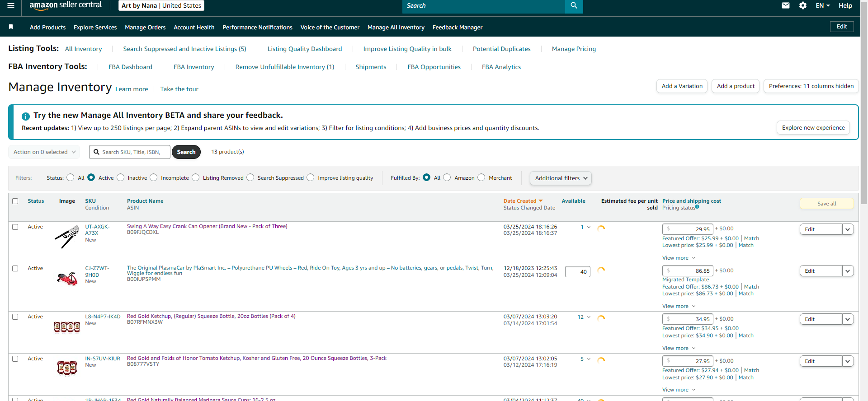Screen dimensions: 868x401
Task: Open the EN language dropdown
Action: [822, 5]
